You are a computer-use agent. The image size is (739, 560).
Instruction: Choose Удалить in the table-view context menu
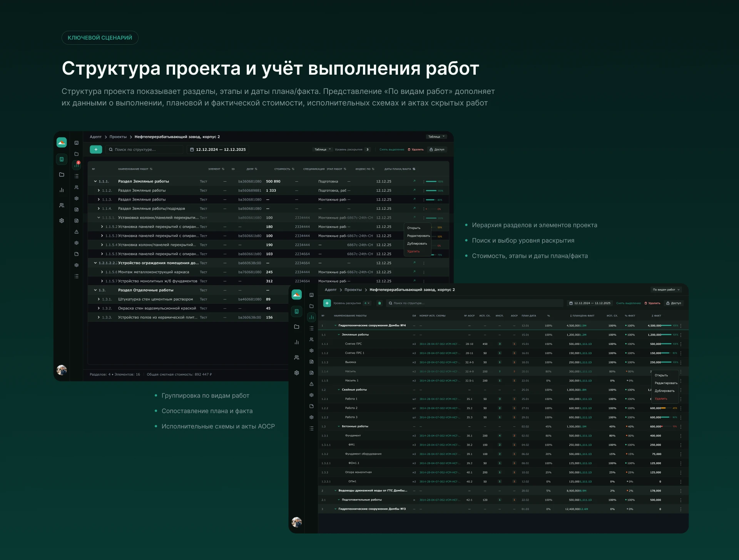413,251
